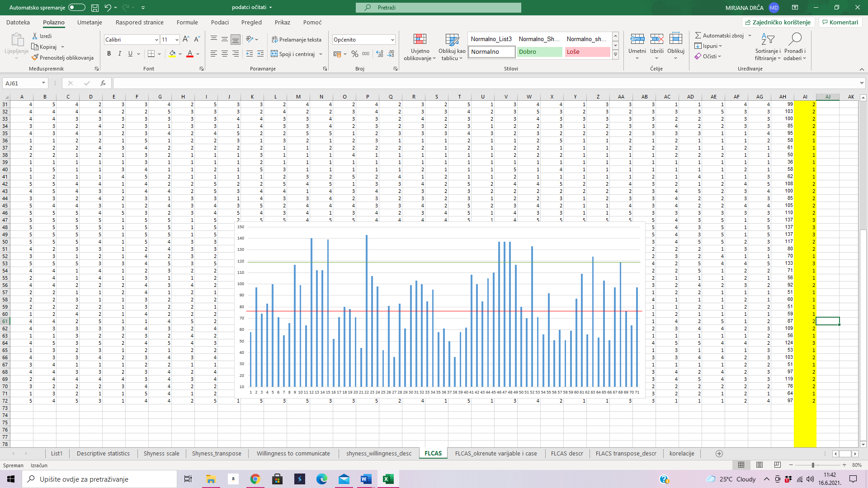Screen dimensions: 868x488
Task: Click Pronađi i odaberi button
Action: 795,47
